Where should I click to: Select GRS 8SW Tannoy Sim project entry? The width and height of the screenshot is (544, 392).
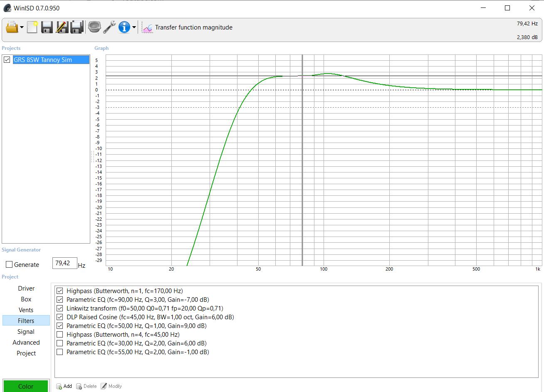point(51,60)
